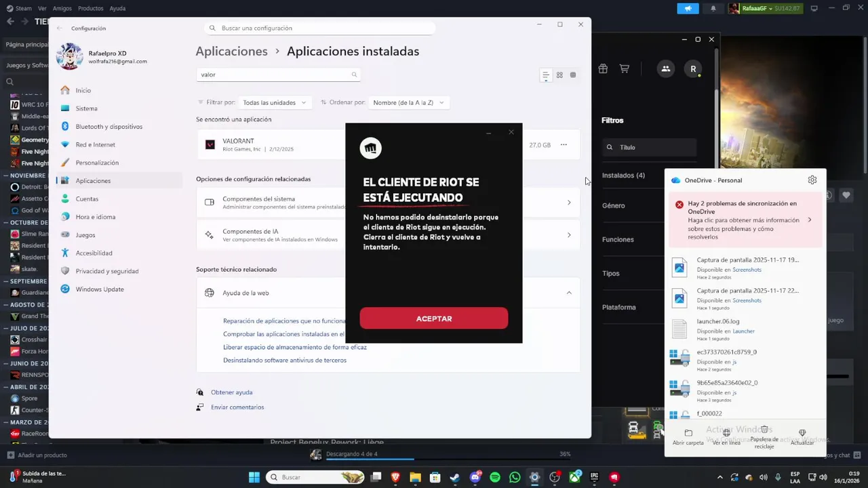This screenshot has height=488, width=868.
Task: Click 'Añadir un producto' in Steam
Action: pyautogui.click(x=37, y=455)
